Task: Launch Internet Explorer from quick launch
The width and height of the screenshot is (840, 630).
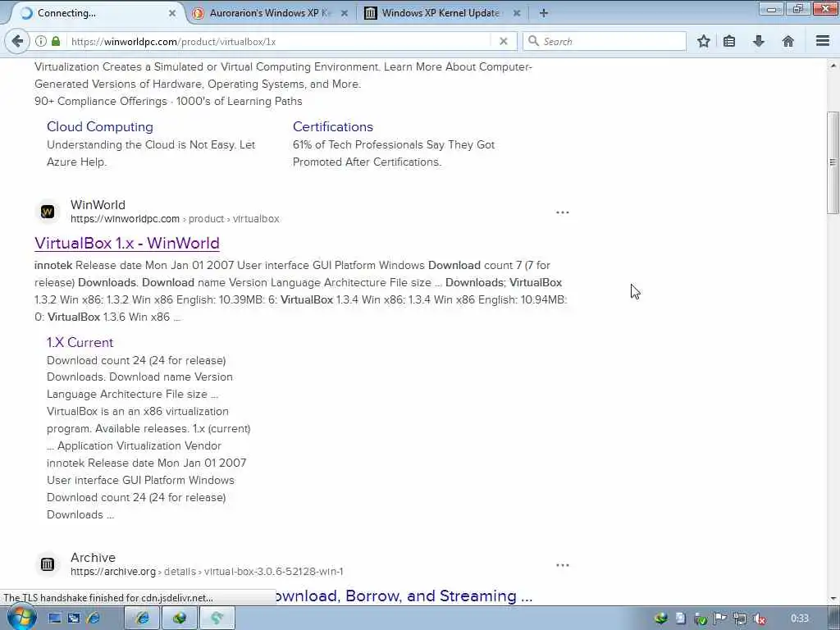Action: 94,619
